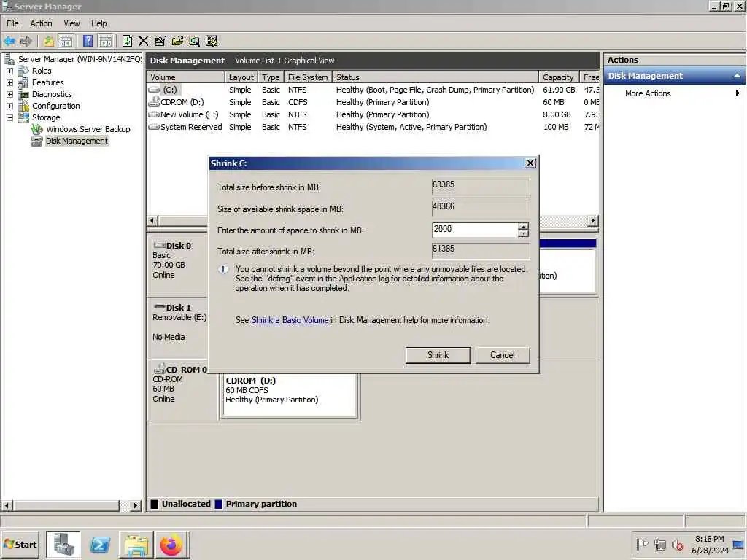Select Server Manager root tree node

coord(80,59)
